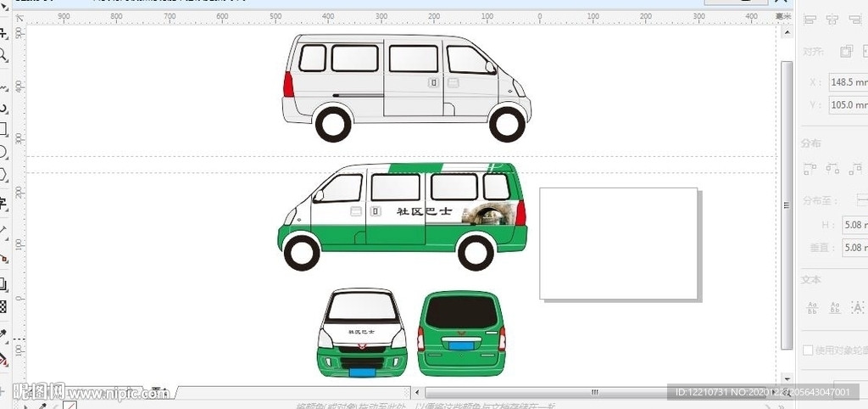The height and width of the screenshot is (409, 868).
Task: Choose active objects icon next to 对齐
Action: pos(846,52)
